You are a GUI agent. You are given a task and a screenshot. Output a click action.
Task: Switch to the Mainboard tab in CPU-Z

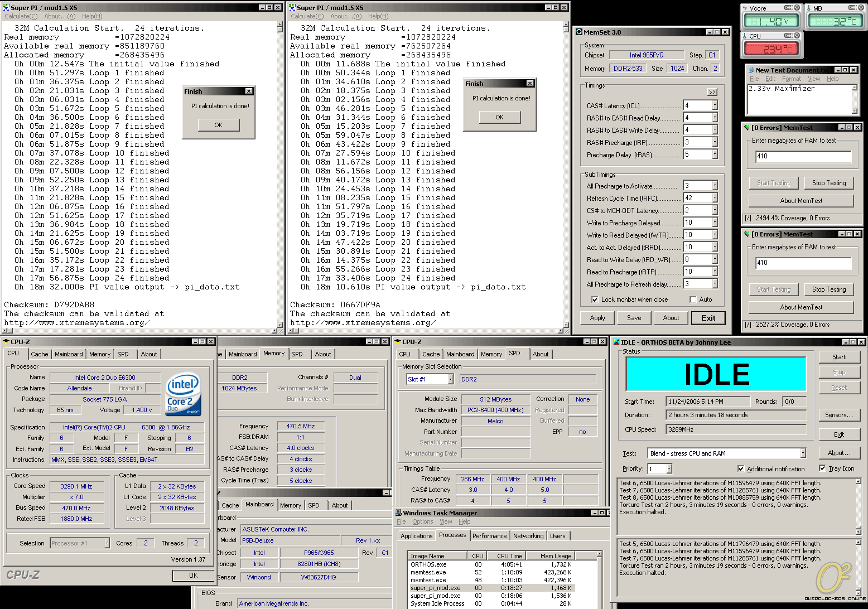click(69, 354)
